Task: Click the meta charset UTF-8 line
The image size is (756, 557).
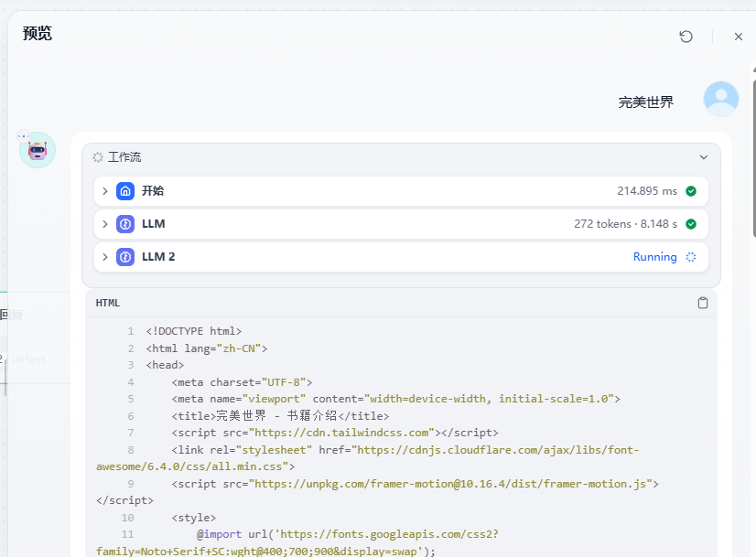Action: pos(242,382)
